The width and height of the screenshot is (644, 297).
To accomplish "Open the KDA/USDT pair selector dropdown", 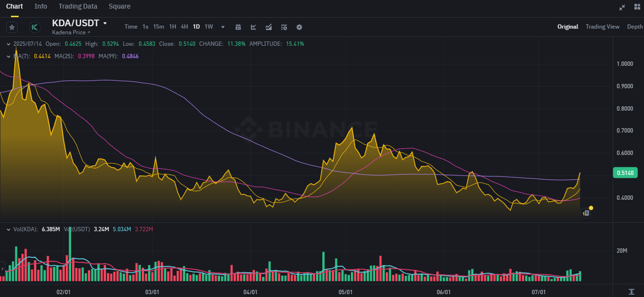I will 105,23.
